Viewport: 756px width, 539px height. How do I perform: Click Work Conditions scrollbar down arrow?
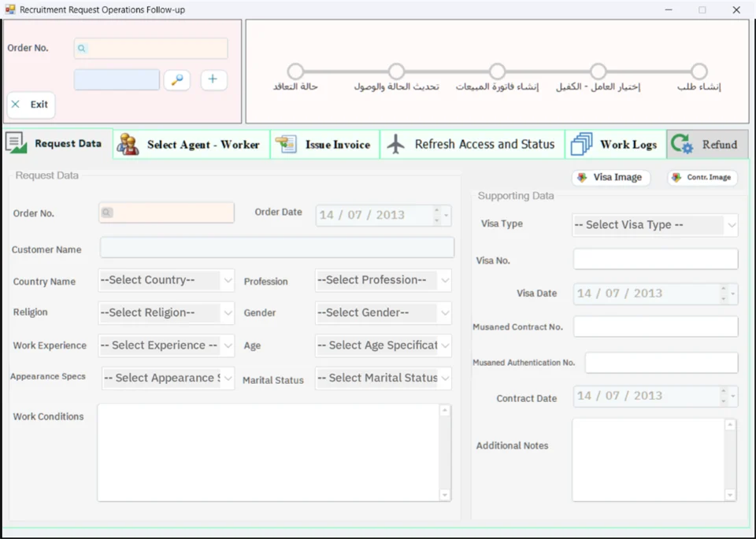pos(444,495)
